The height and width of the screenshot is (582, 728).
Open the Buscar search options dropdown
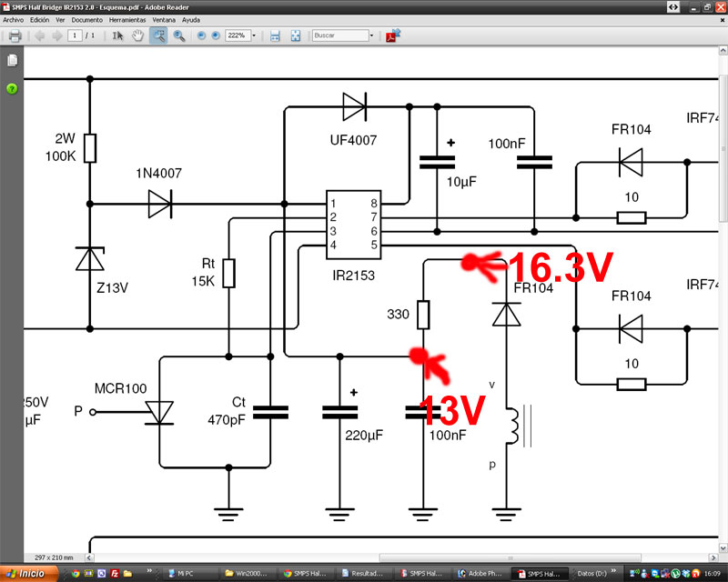pyautogui.click(x=371, y=35)
